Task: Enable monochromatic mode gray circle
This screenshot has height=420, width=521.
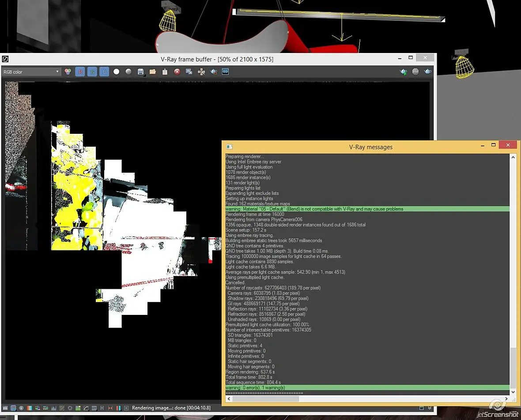Action: coord(128,72)
